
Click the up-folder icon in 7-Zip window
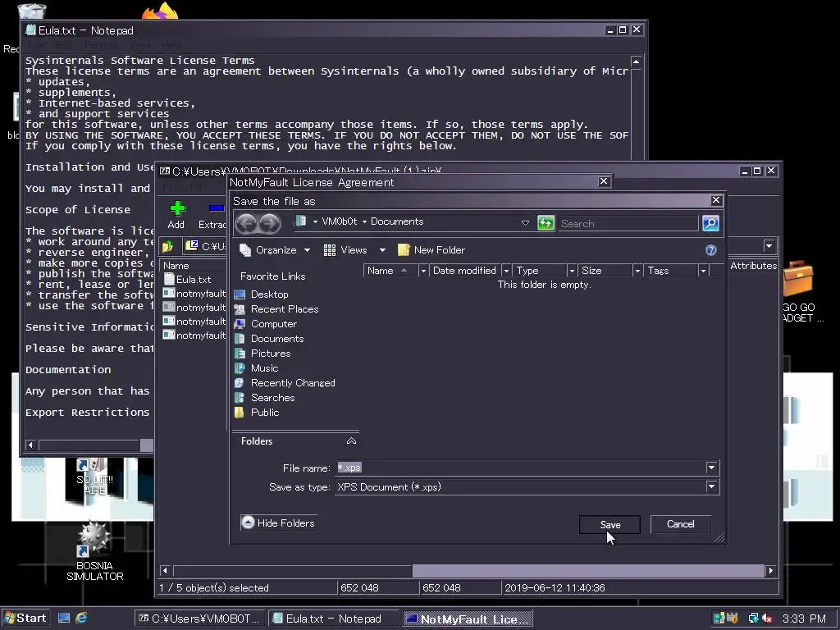pyautogui.click(x=167, y=246)
